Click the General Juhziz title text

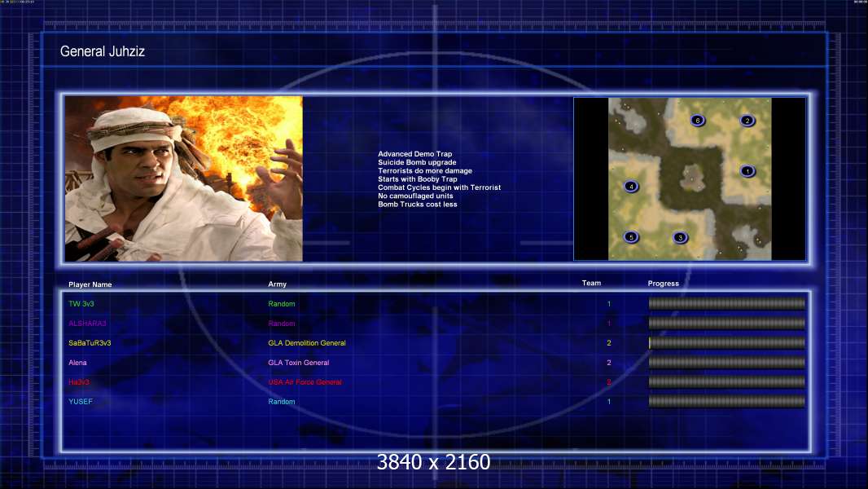coord(103,51)
